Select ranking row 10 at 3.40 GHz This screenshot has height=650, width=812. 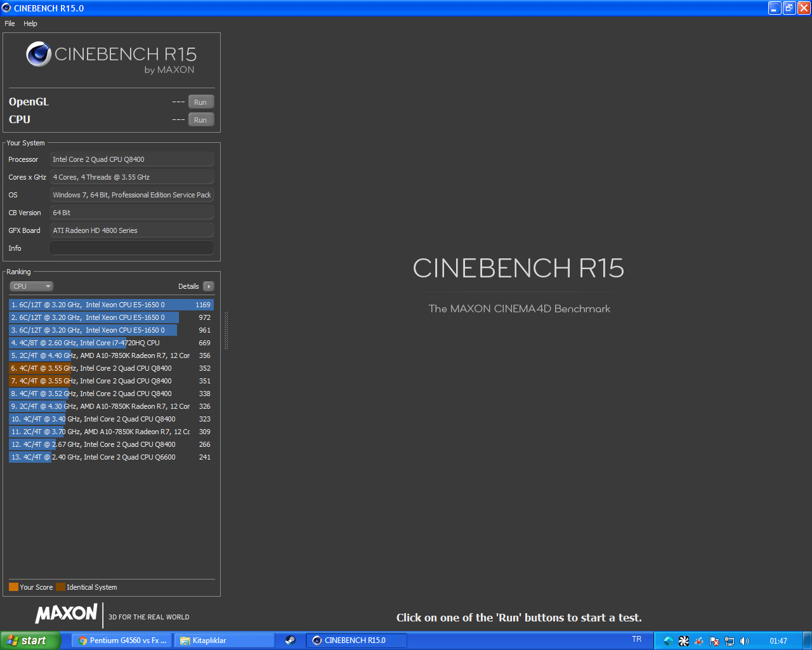point(111,419)
